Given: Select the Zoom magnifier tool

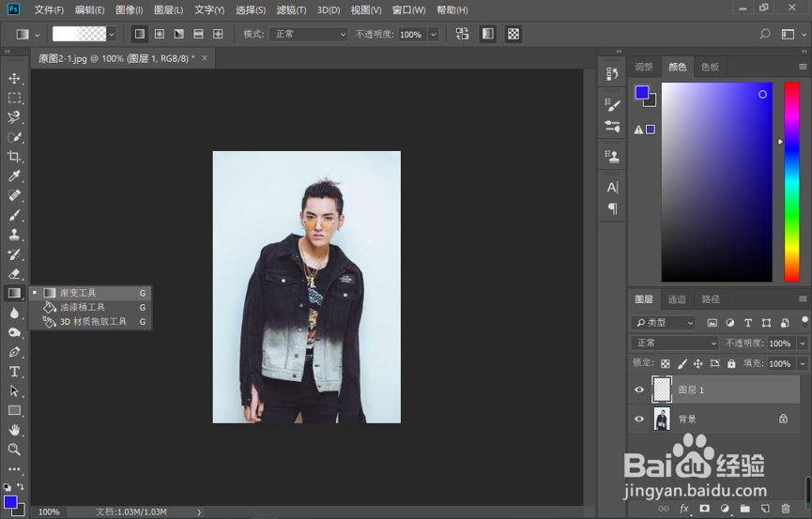Looking at the screenshot, I should tap(14, 450).
